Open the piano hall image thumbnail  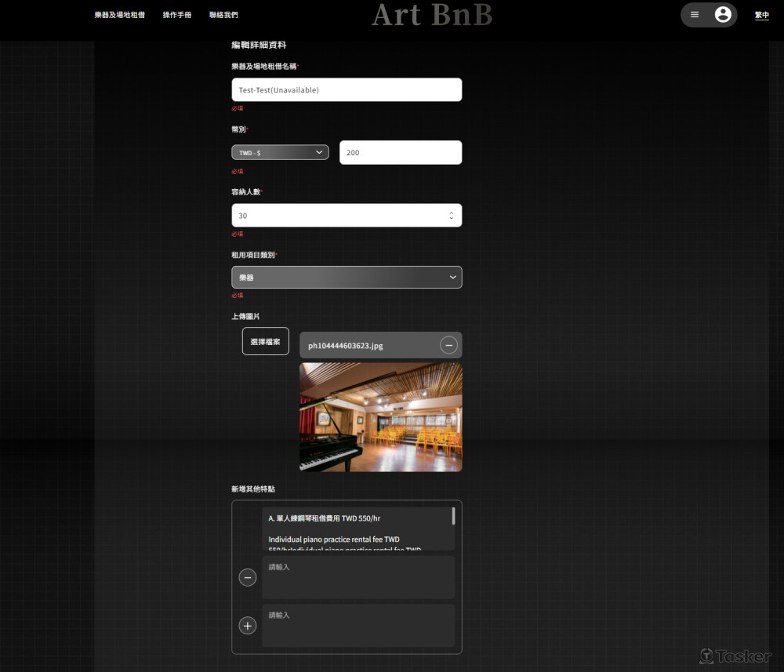tap(380, 417)
